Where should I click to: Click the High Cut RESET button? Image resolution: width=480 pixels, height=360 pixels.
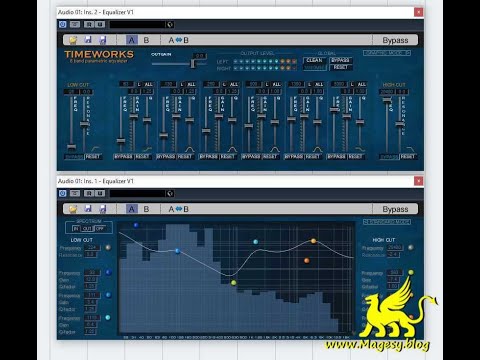click(x=408, y=157)
